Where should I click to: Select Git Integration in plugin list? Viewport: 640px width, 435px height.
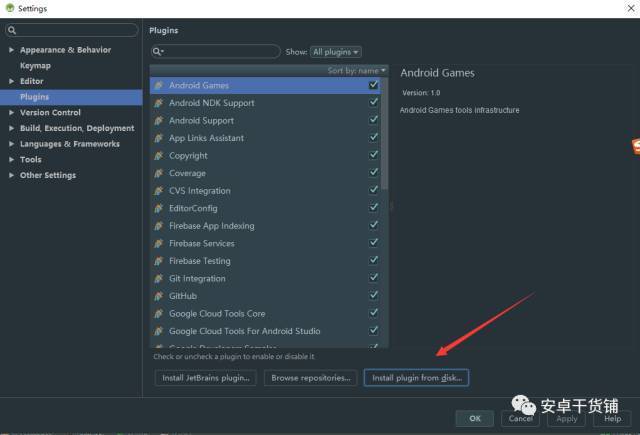click(265, 278)
